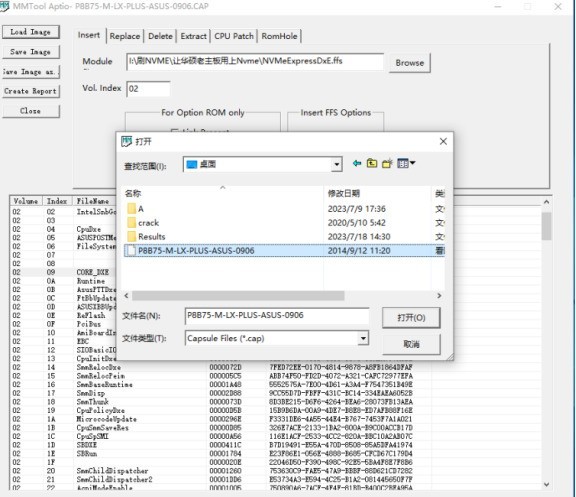Viewport: 576px width, 497px height.
Task: Create a new folder in the dialog
Action: pos(387,163)
